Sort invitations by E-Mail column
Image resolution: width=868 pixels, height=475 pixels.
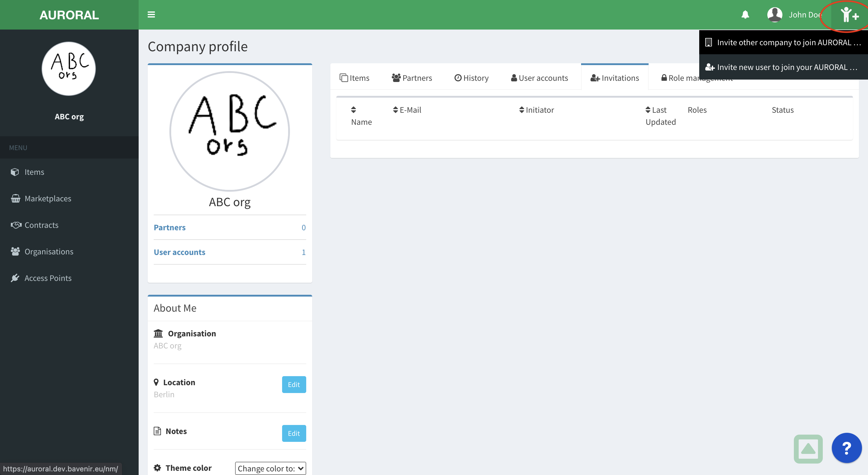click(407, 110)
